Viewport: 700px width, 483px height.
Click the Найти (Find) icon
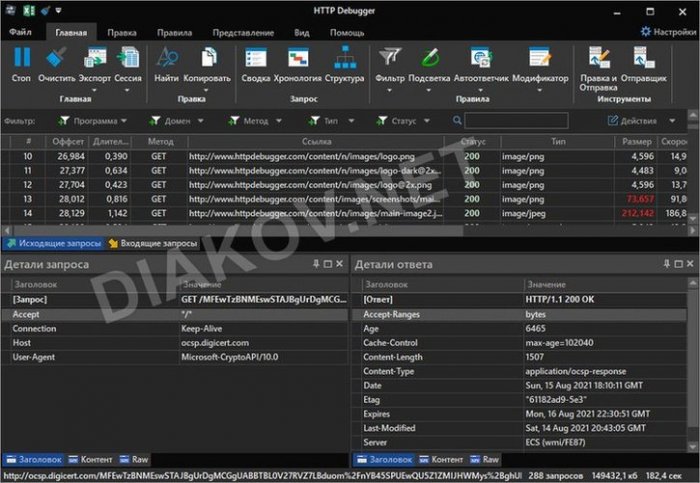(x=166, y=60)
